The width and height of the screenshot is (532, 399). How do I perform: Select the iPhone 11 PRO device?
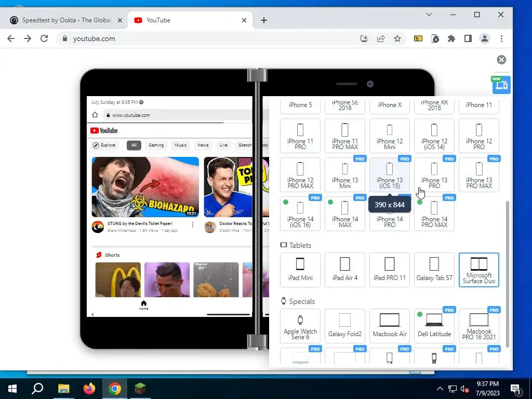(300, 136)
